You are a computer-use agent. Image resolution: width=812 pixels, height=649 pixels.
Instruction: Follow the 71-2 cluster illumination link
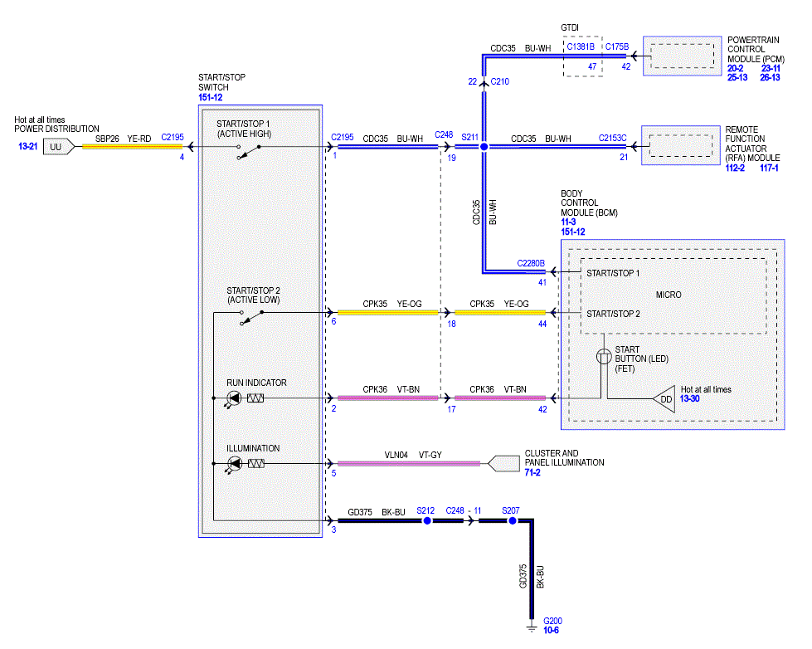point(532,472)
